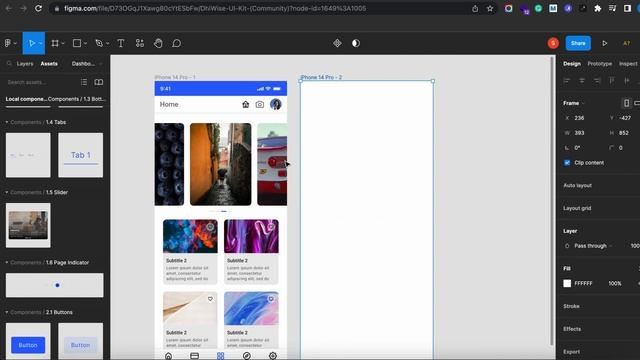Toggle heart on beige image card

coord(210,299)
